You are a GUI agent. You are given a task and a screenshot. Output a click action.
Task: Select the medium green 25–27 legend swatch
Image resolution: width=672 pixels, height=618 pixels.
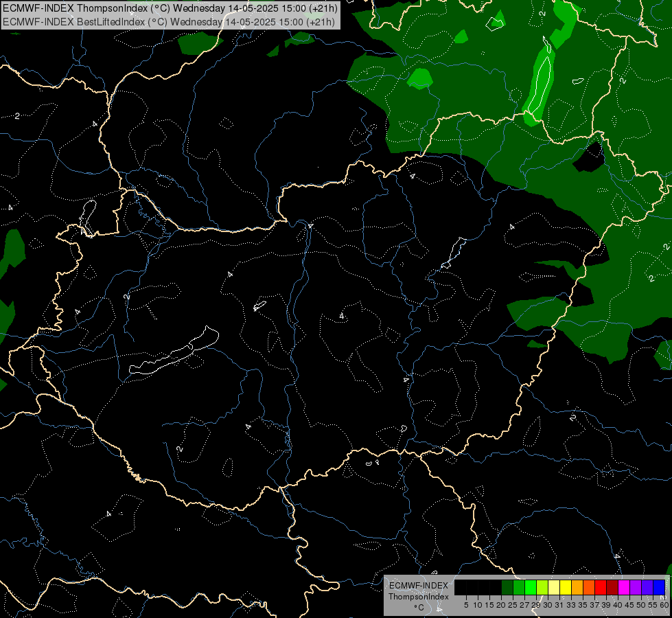(x=519, y=587)
